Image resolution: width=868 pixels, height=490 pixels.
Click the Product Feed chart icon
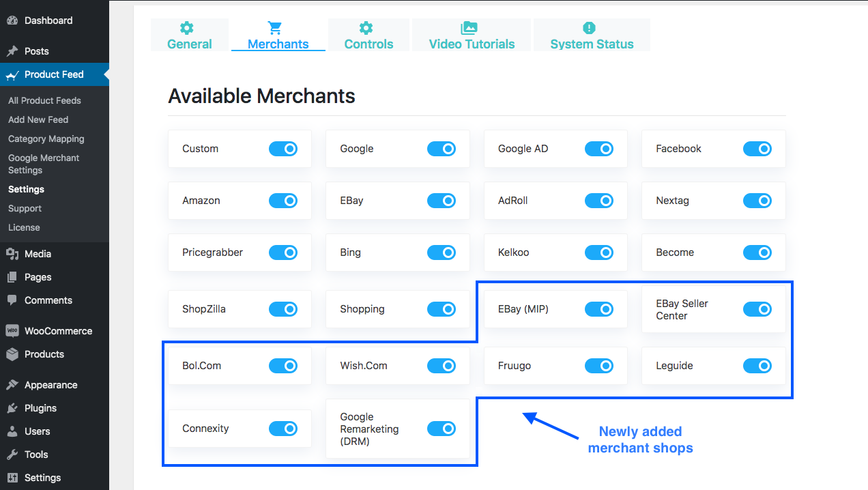click(x=12, y=75)
